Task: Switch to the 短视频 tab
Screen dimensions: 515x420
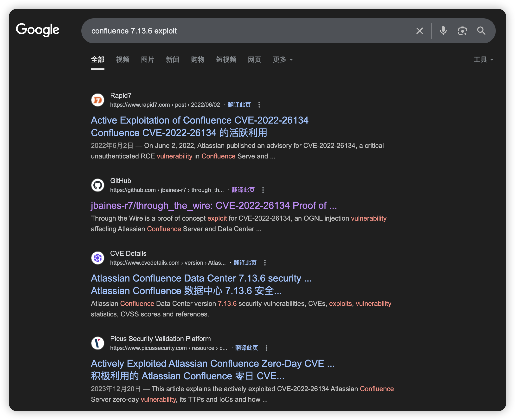Action: [226, 59]
